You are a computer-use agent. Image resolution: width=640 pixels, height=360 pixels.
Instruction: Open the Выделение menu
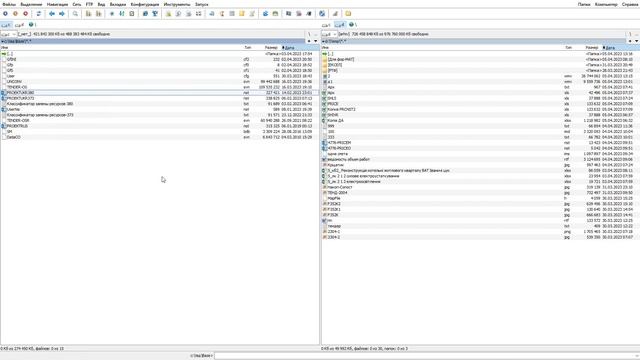[x=31, y=4]
